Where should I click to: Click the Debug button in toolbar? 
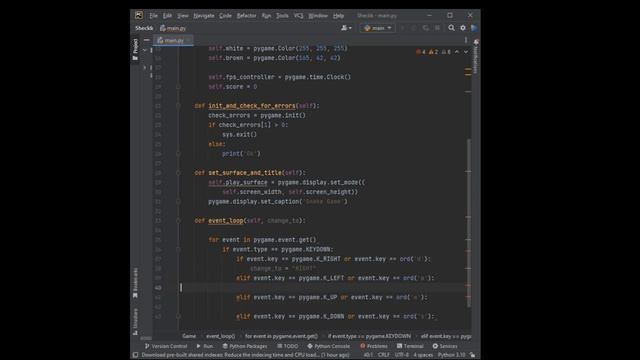414,28
